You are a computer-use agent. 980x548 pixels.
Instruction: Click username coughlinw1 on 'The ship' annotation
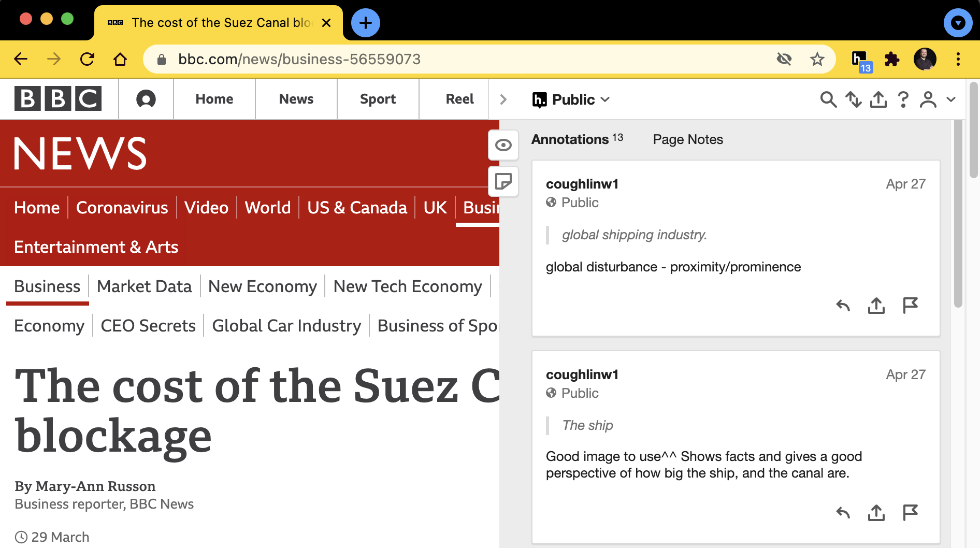coord(582,374)
